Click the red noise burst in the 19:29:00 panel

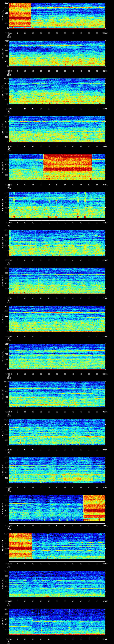pyautogui.click(x=20, y=16)
